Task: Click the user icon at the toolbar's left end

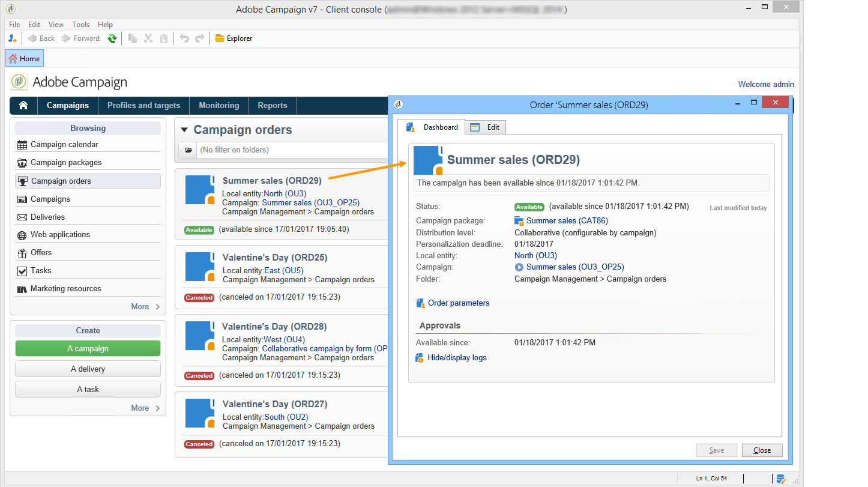Action: [13, 38]
